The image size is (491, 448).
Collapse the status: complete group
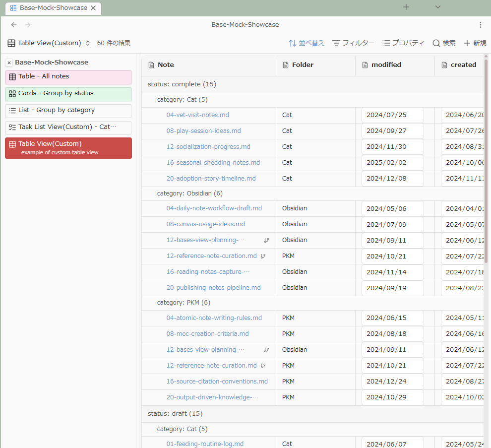click(x=182, y=84)
